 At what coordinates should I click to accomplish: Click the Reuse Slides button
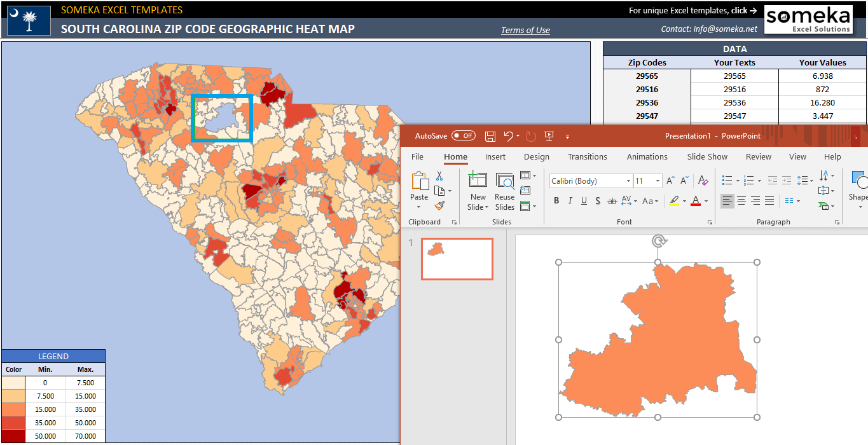coord(504,191)
